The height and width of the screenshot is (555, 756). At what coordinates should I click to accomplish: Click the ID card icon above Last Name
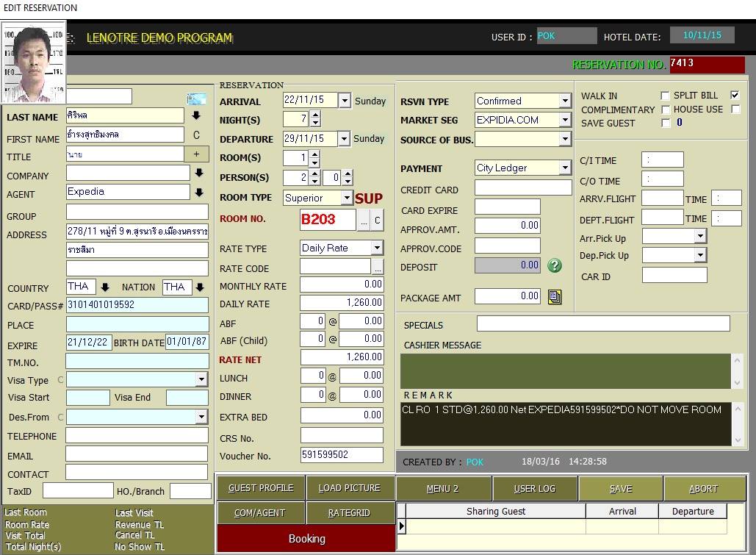pyautogui.click(x=196, y=99)
